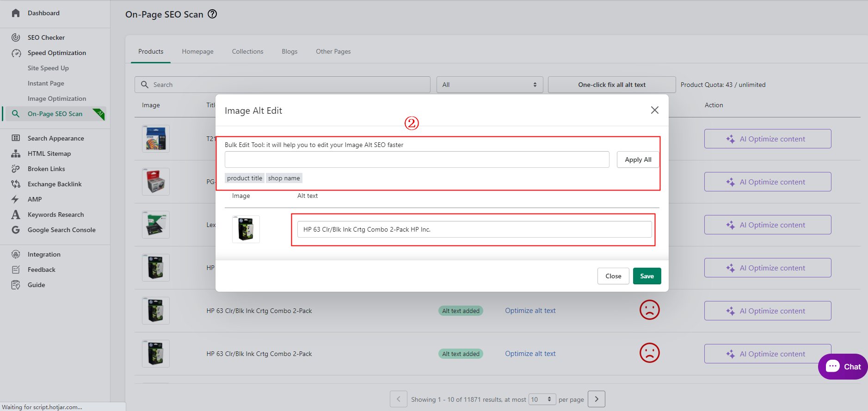Click the sad face score in the last row
Viewport: 868px width, 411px height.
click(649, 353)
